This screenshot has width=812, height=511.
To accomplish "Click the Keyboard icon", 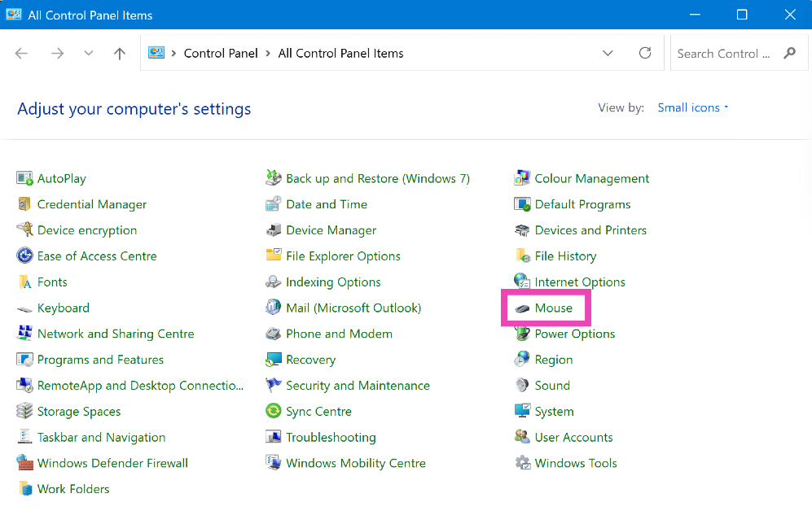I will [24, 308].
